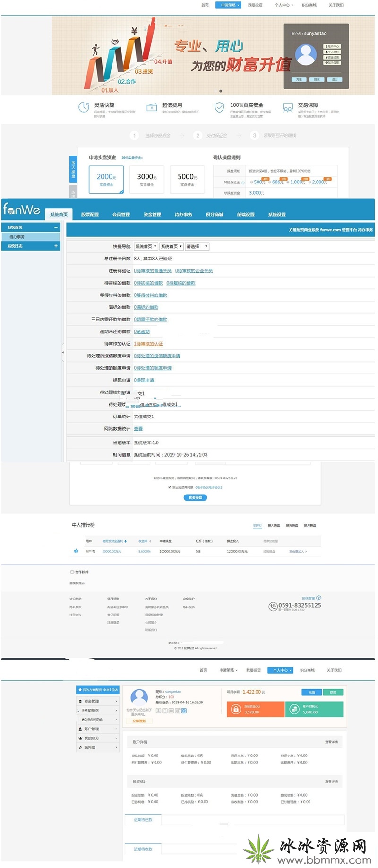Select the 500元 risk deposit radio
Screen dimensions: 378x868
(251, 182)
